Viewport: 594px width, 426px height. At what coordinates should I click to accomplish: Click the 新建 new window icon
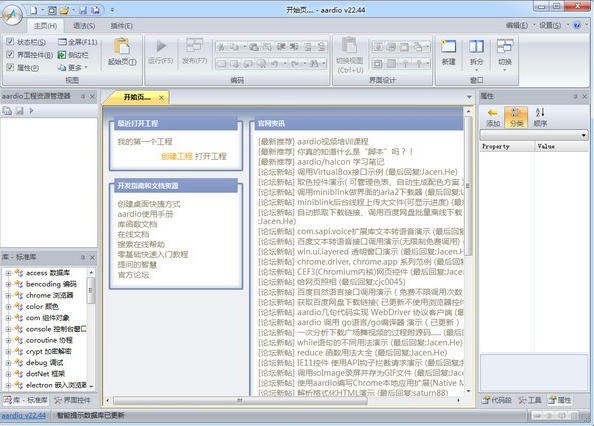pyautogui.click(x=449, y=47)
